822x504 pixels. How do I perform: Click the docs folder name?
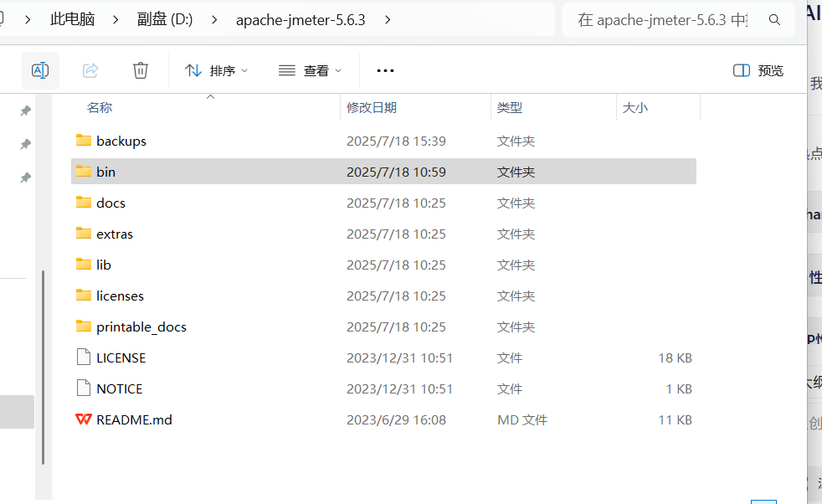[110, 203]
